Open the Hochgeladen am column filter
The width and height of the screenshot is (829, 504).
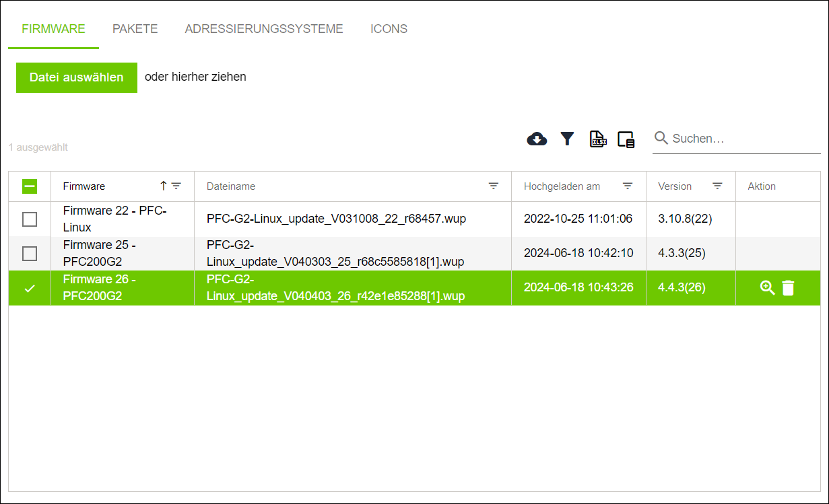628,186
